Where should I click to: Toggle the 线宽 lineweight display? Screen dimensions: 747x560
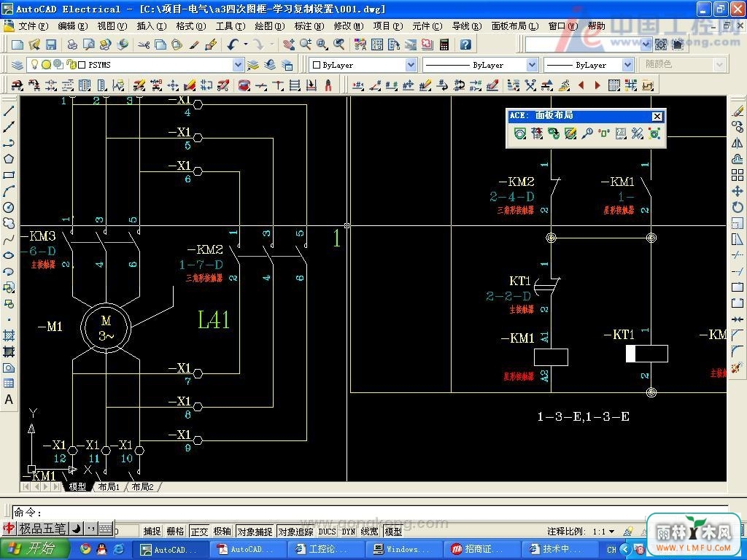[370, 531]
